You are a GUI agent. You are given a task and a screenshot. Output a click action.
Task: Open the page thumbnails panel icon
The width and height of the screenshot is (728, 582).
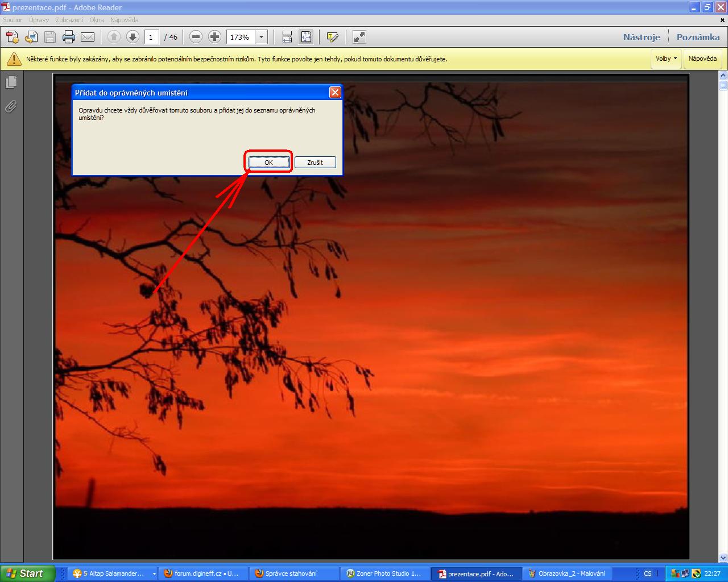(x=11, y=82)
